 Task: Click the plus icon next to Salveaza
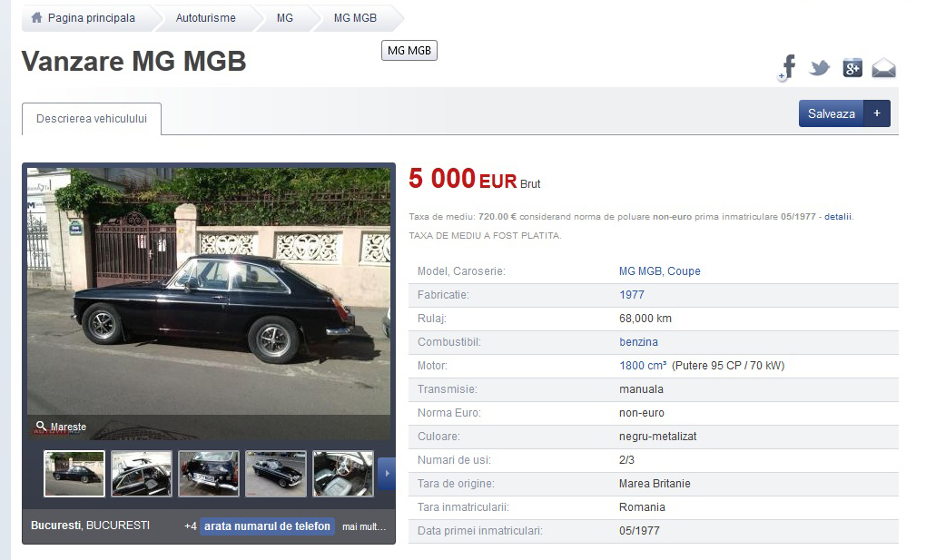click(x=876, y=113)
